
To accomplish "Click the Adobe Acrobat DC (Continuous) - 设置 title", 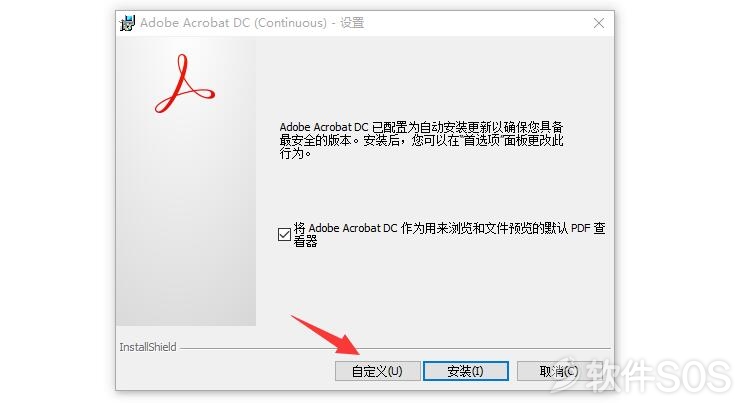I will (252, 23).
